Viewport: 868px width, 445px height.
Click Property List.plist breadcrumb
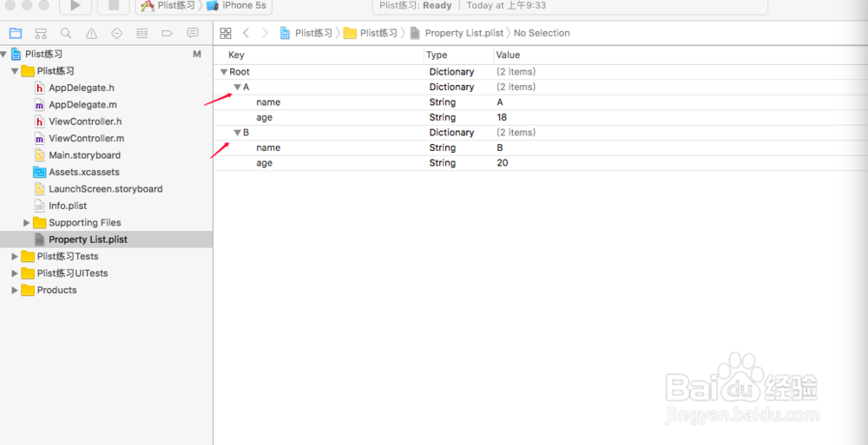pyautogui.click(x=457, y=33)
